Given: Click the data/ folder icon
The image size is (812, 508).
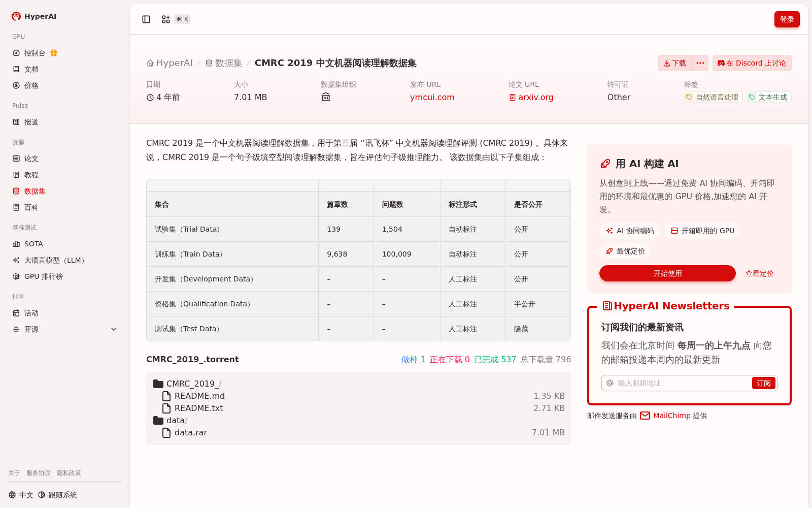Looking at the screenshot, I should pyautogui.click(x=158, y=420).
